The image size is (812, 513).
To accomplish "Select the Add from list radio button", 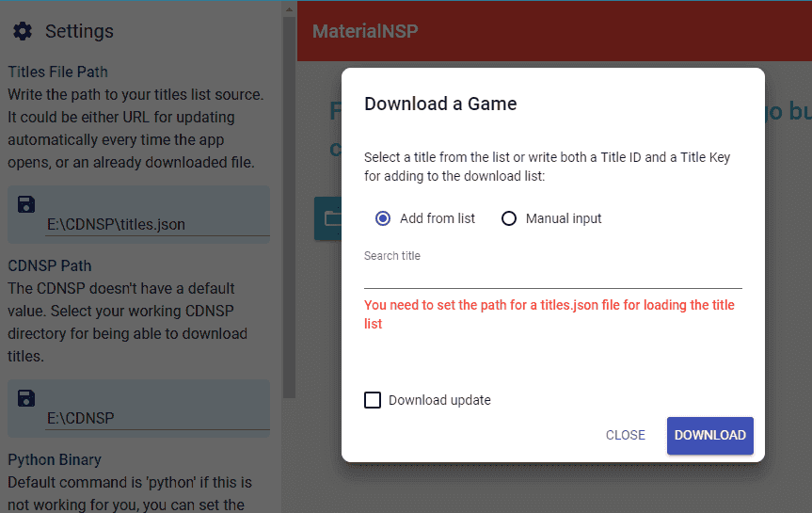I will tap(383, 218).
